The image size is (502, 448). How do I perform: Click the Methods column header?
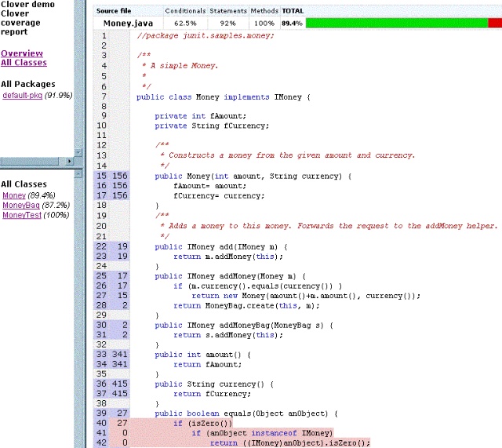(264, 12)
